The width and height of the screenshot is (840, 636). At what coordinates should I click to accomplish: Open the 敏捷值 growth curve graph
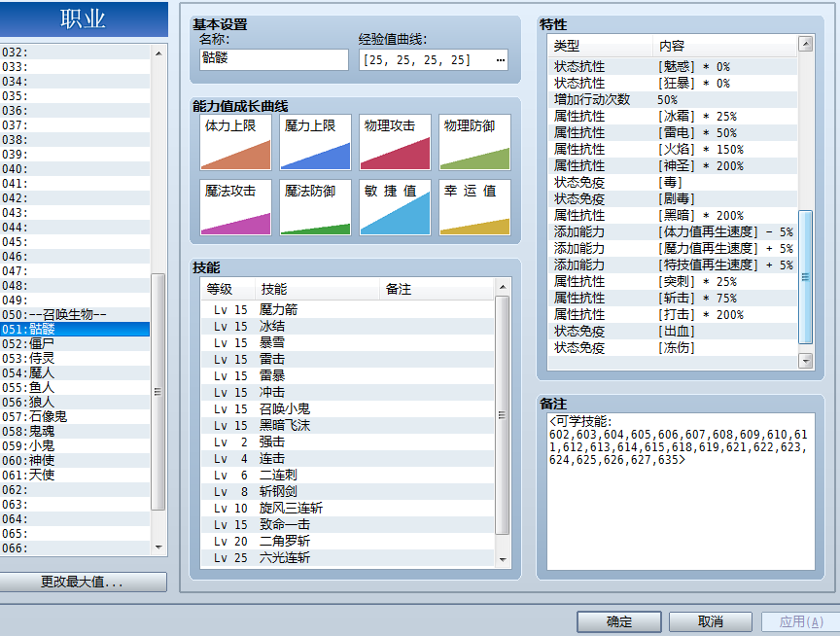pyautogui.click(x=395, y=207)
